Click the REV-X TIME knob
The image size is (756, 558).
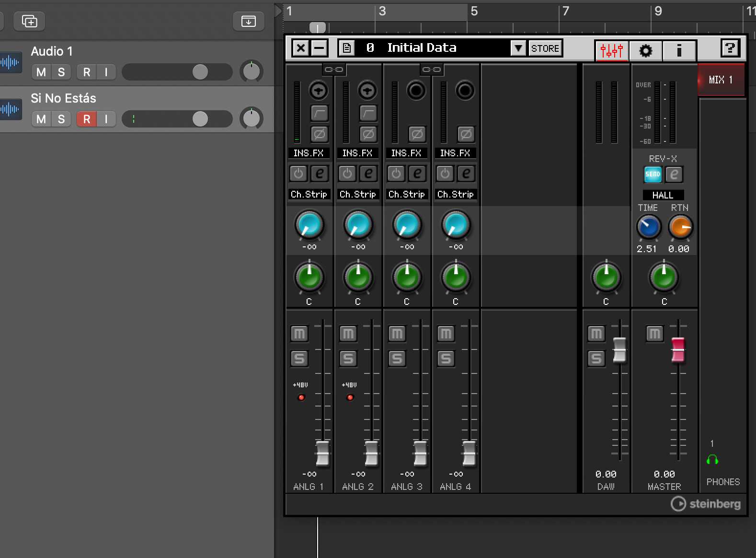point(649,227)
